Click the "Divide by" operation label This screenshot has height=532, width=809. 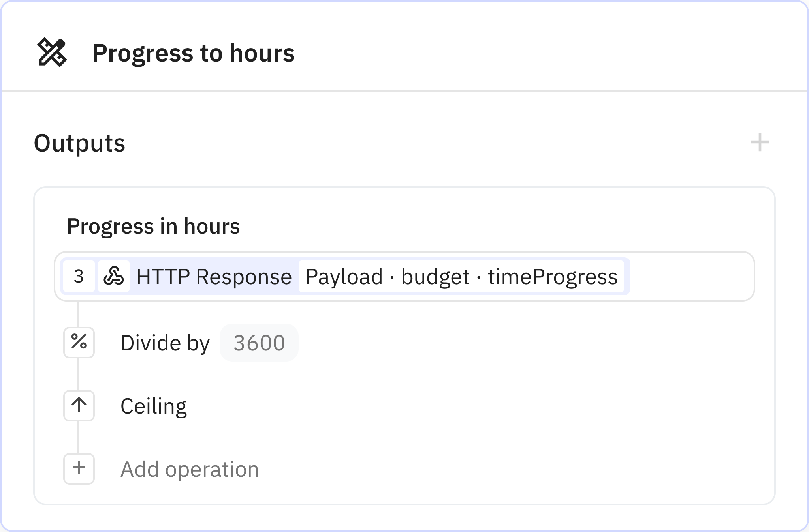pos(165,343)
